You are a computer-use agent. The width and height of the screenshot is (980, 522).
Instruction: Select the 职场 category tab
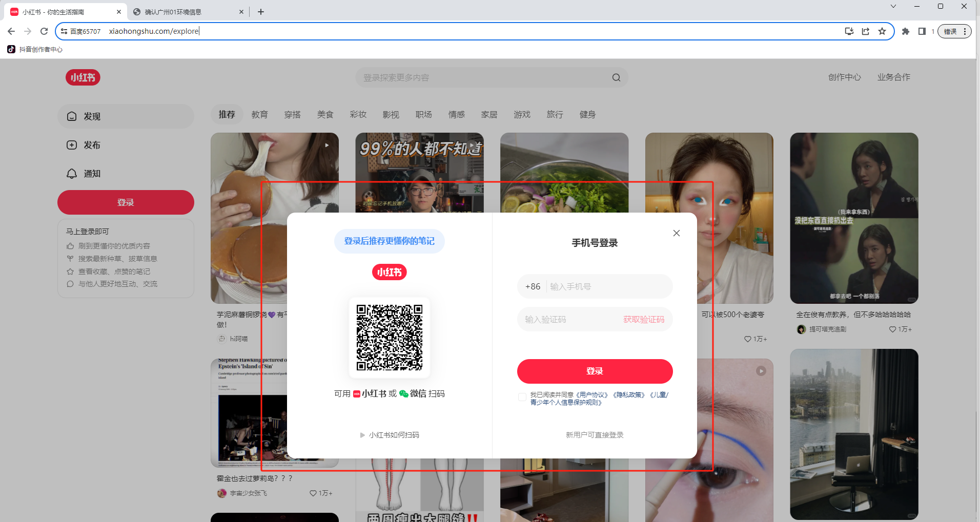(424, 114)
